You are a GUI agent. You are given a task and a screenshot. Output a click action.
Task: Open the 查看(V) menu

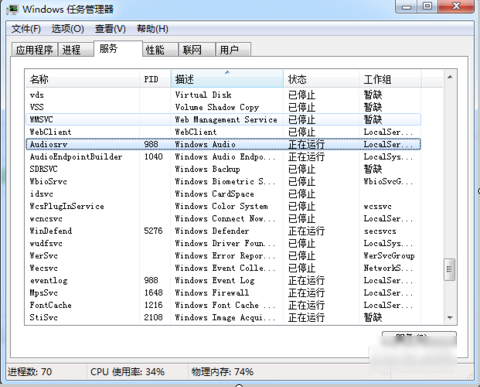(x=110, y=29)
